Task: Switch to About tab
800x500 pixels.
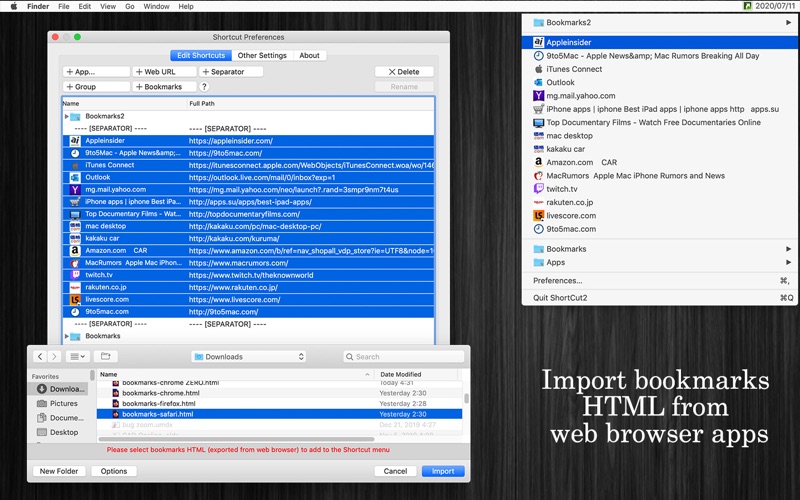Action: 309,55
